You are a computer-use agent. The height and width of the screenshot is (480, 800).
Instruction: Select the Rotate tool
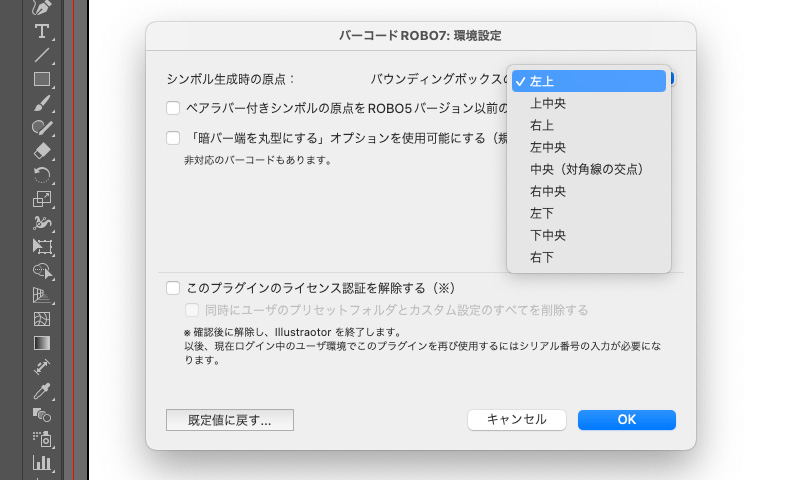(x=42, y=175)
